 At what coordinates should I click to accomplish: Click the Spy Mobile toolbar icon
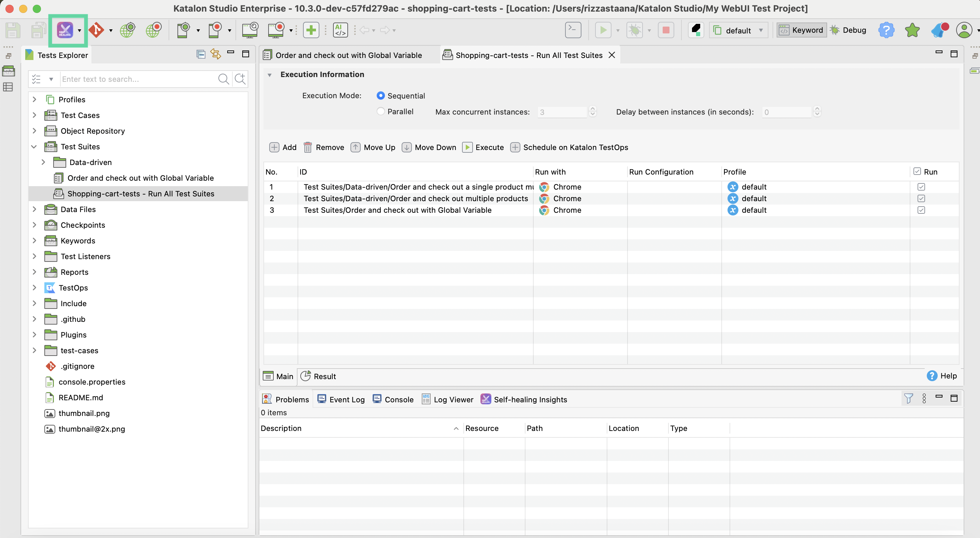coord(183,30)
